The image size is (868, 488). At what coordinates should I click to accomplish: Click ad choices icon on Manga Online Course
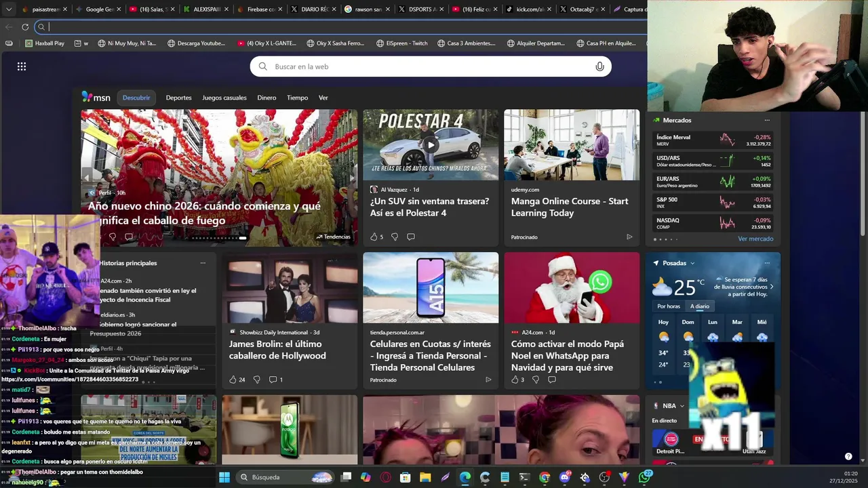coord(629,237)
